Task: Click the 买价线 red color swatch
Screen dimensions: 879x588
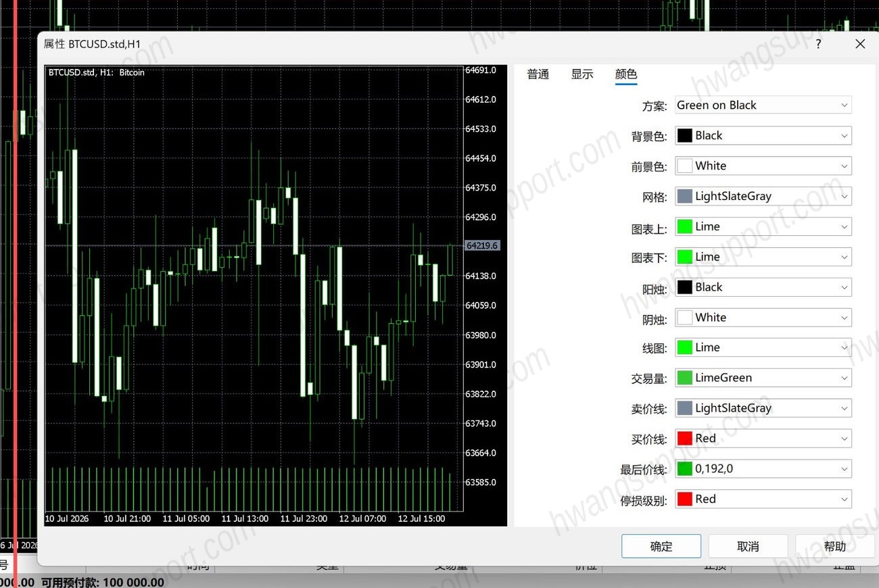Action: pyautogui.click(x=685, y=438)
